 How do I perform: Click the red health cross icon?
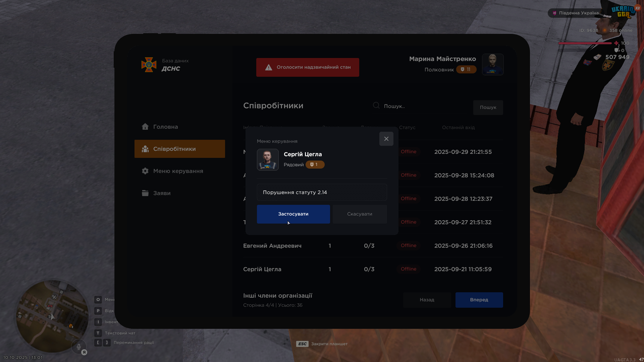[616, 43]
